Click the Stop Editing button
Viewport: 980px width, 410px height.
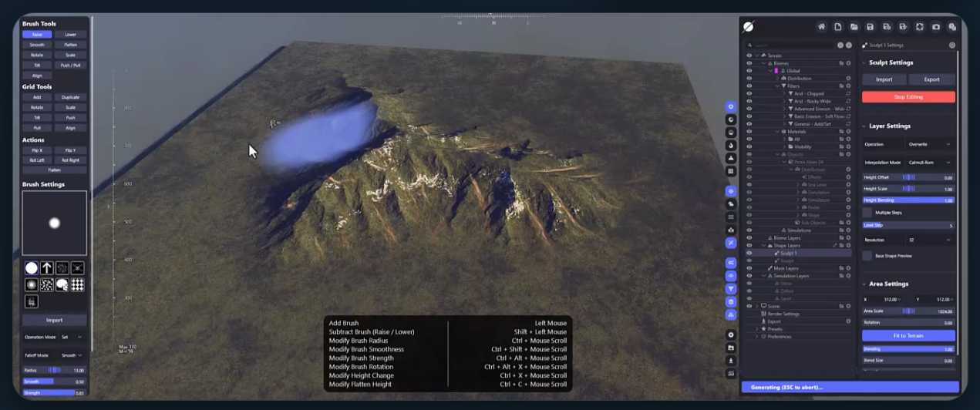pyautogui.click(x=908, y=97)
